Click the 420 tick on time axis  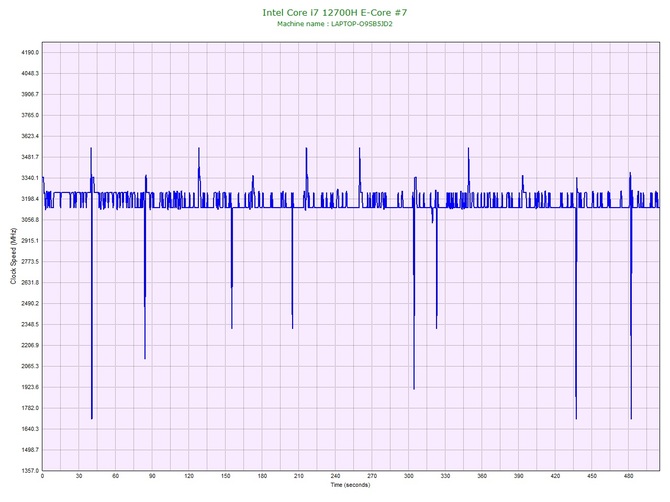click(x=555, y=476)
